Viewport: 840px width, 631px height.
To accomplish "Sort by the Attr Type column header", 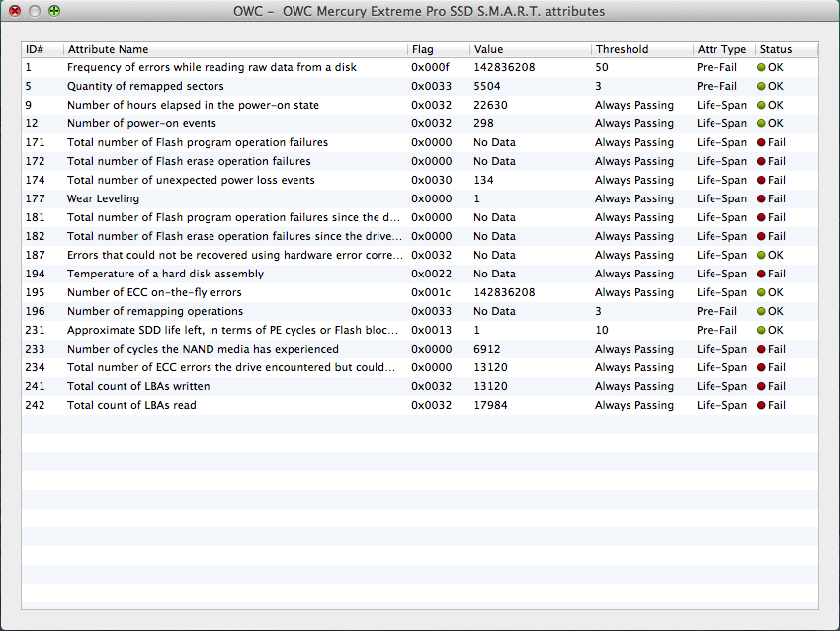I will point(723,49).
